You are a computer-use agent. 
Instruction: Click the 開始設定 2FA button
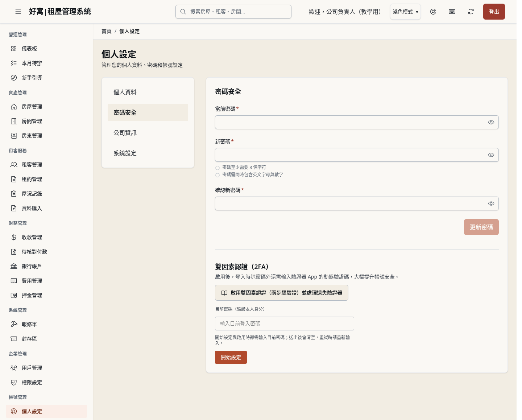[x=231, y=357]
